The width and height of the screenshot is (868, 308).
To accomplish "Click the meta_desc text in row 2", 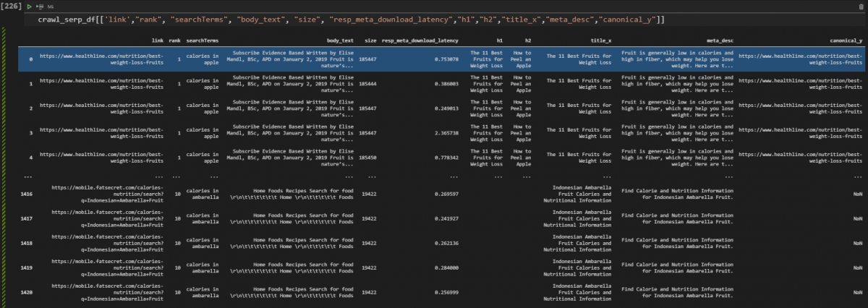I will pos(678,108).
